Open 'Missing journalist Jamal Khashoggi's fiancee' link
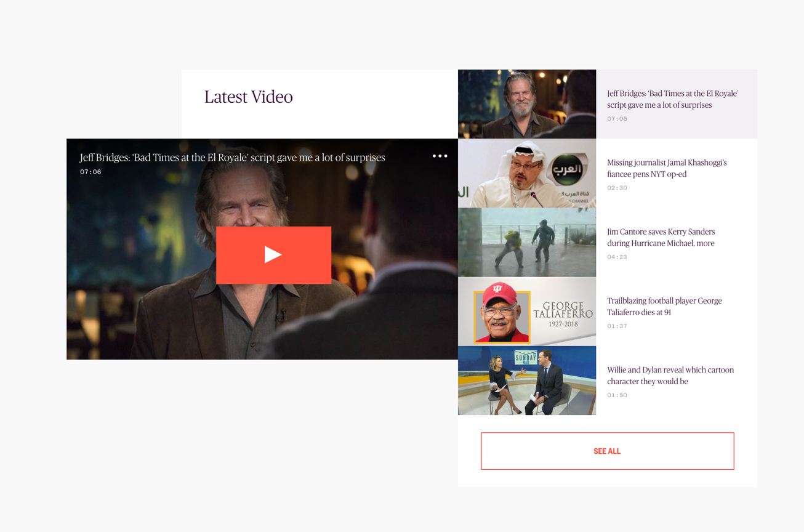Screen dimensions: 804x532 click(667, 168)
